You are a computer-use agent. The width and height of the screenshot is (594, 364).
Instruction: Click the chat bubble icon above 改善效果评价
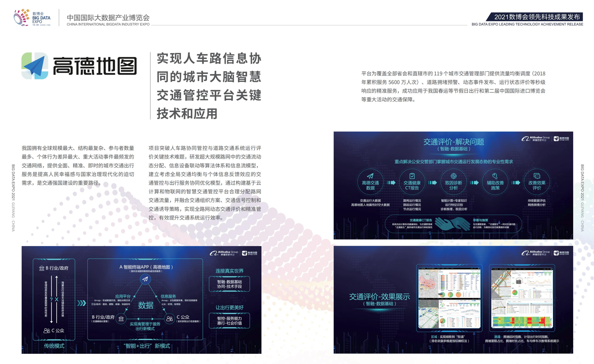[x=537, y=176]
